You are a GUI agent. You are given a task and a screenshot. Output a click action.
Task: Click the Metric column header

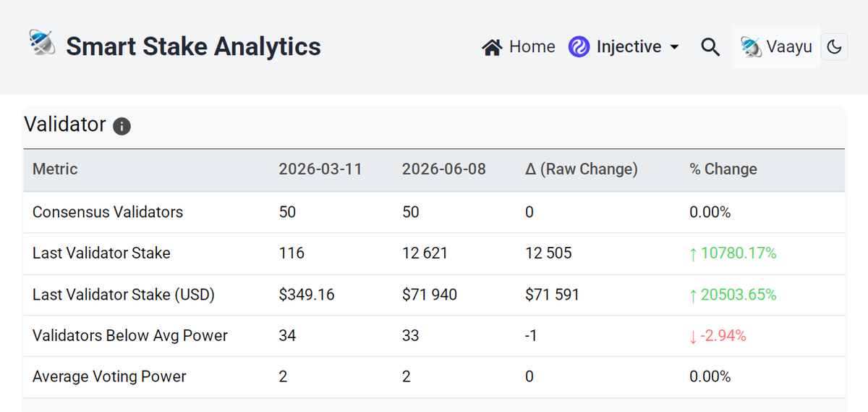click(x=55, y=169)
